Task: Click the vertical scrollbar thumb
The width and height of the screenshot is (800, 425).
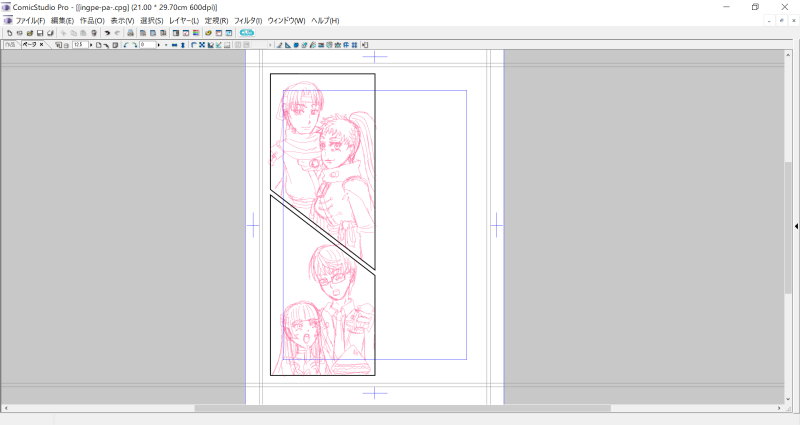Action: [x=788, y=227]
